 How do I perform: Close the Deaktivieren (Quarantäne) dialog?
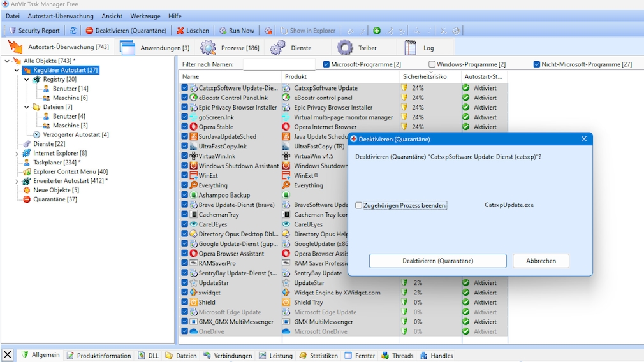point(583,139)
